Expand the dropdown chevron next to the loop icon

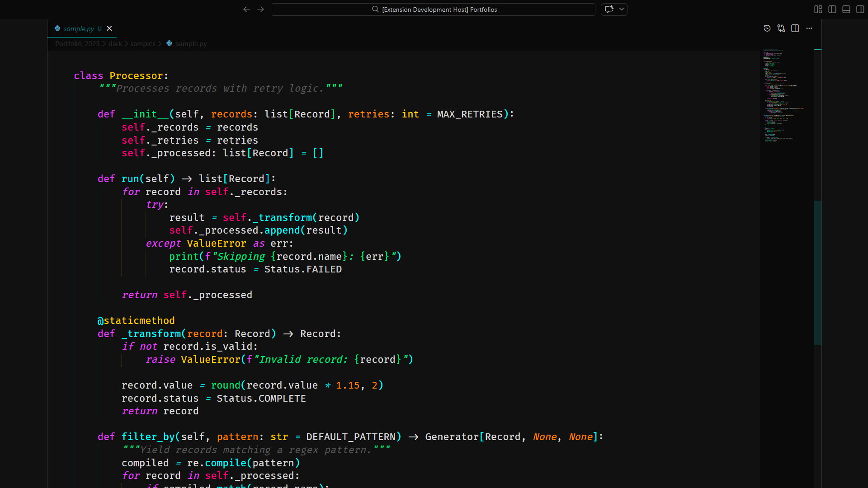point(622,9)
